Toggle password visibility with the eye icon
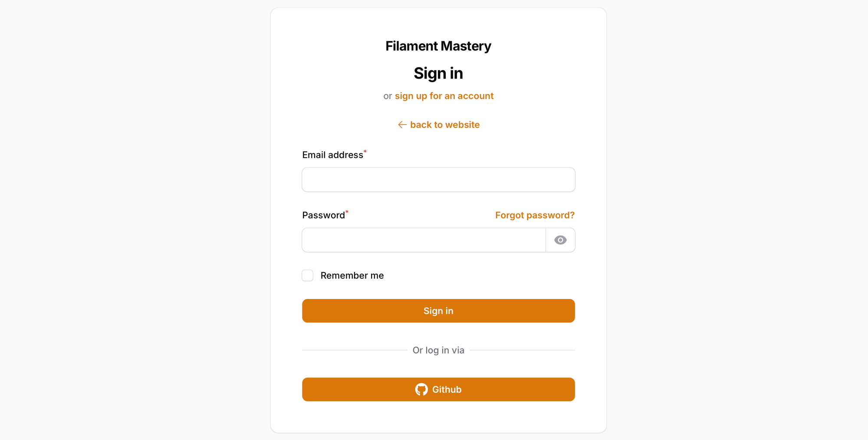Screen dimensions: 868x440 [x=560, y=240]
